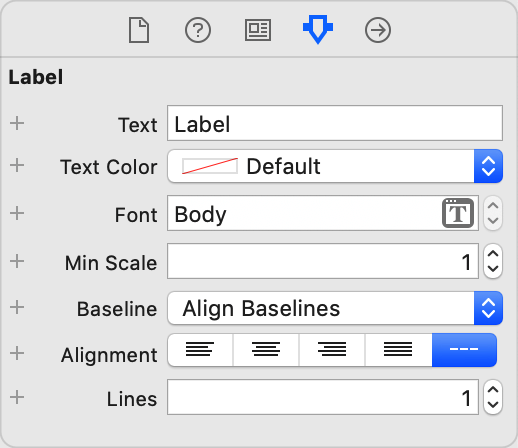Click the Min Scale value field
The height and width of the screenshot is (448, 518).
323,261
